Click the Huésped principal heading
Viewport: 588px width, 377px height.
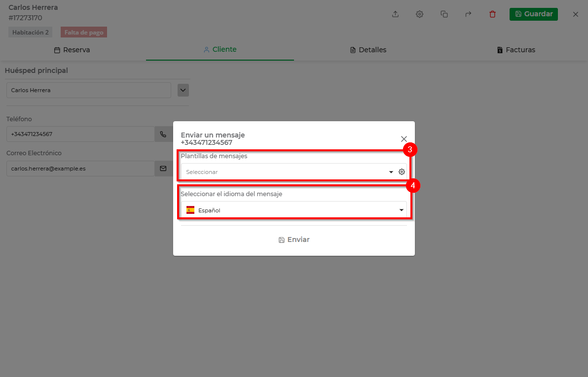pos(37,70)
